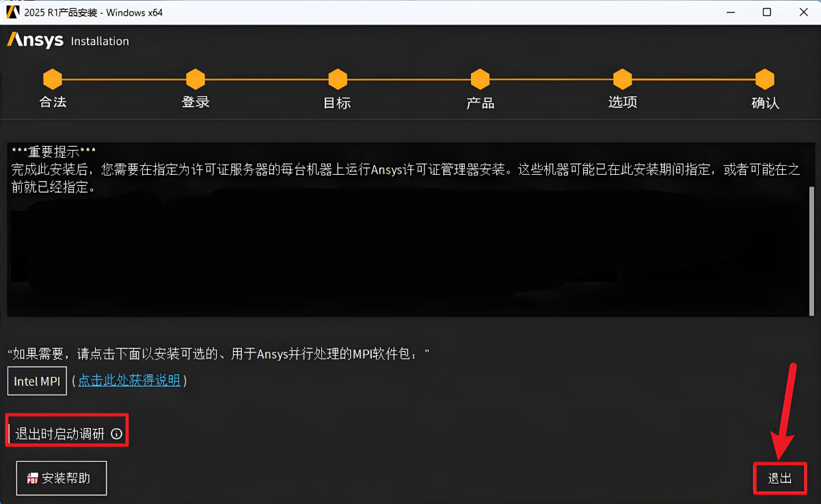This screenshot has width=821, height=504.
Task: Click the 登录 step hexagon
Action: click(x=196, y=79)
